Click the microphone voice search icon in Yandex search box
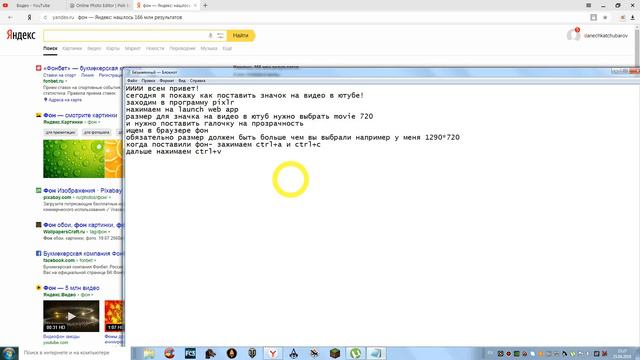The image size is (640, 360). pos(211,36)
